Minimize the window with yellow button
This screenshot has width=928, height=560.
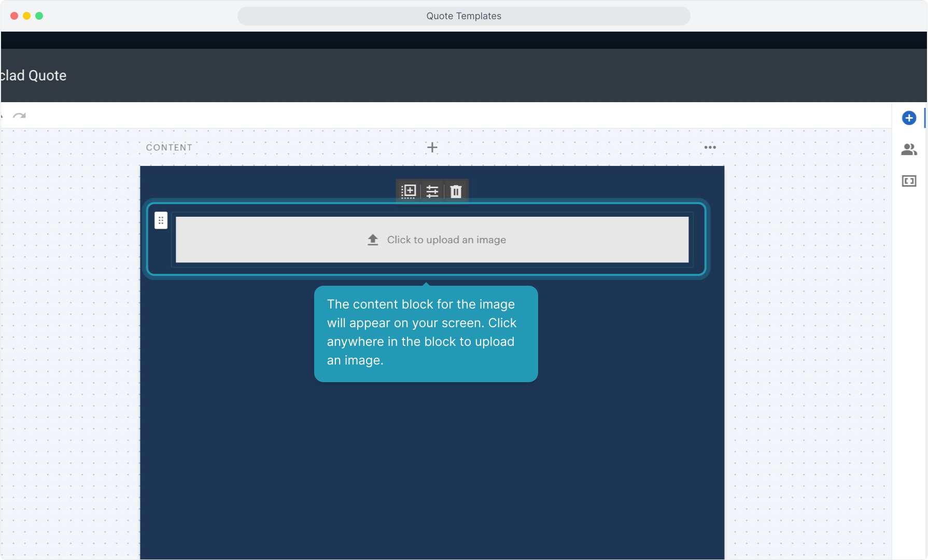27,16
